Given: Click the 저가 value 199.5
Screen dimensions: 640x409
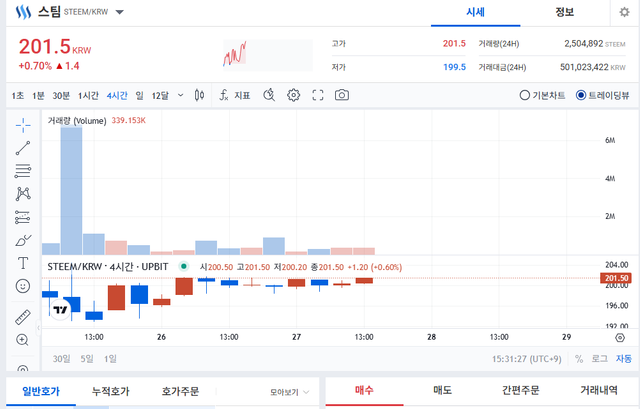Looking at the screenshot, I should click(x=454, y=67).
